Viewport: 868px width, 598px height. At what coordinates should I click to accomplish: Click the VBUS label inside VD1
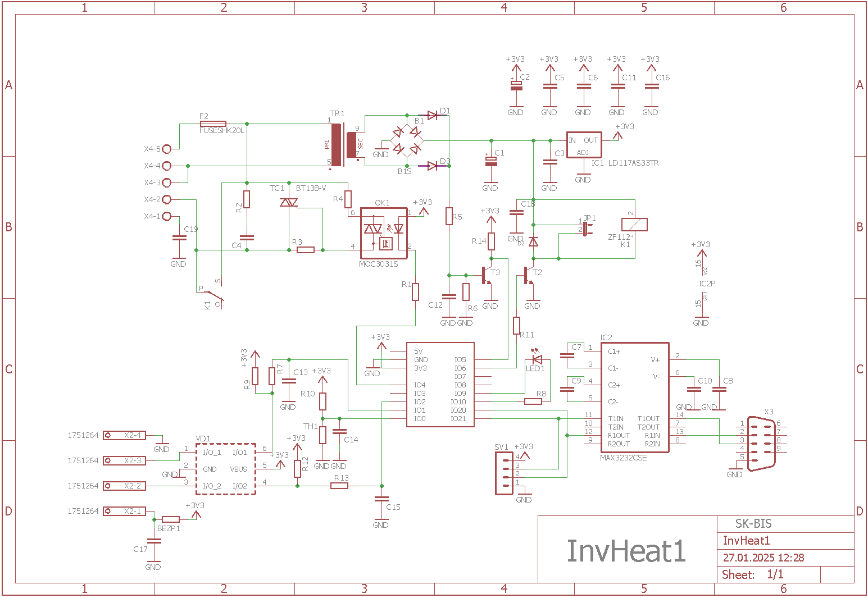[239, 469]
